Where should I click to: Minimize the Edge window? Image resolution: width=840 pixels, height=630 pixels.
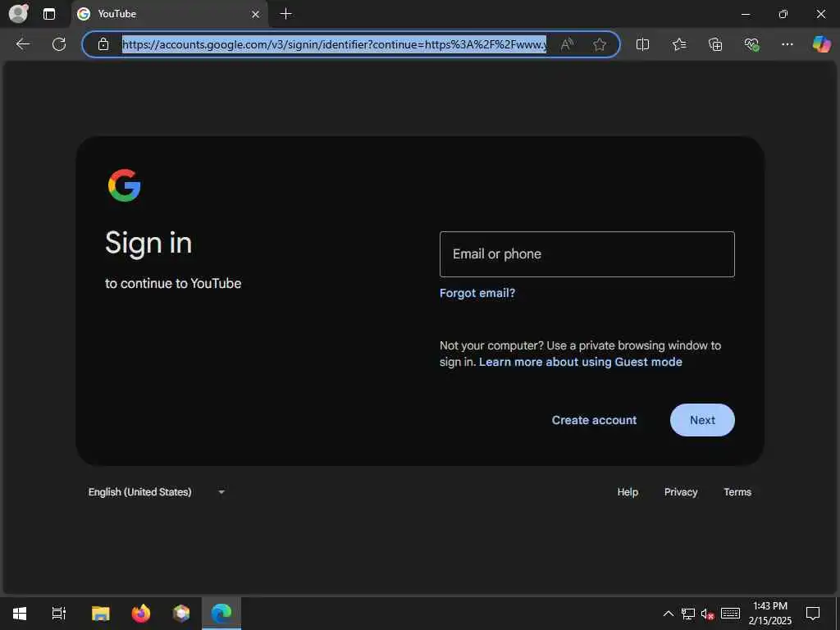coord(745,14)
